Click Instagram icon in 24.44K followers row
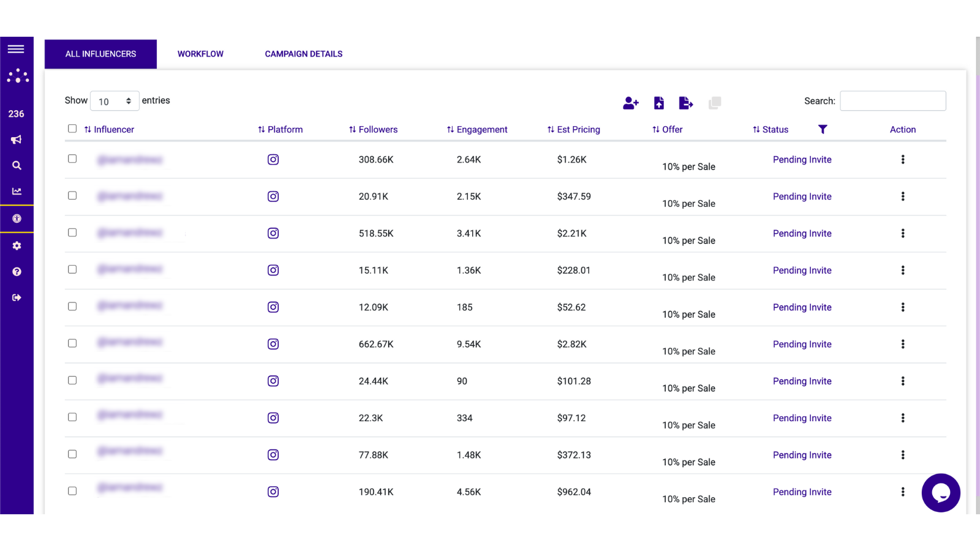Viewport: 980px width, 551px height. click(x=273, y=381)
